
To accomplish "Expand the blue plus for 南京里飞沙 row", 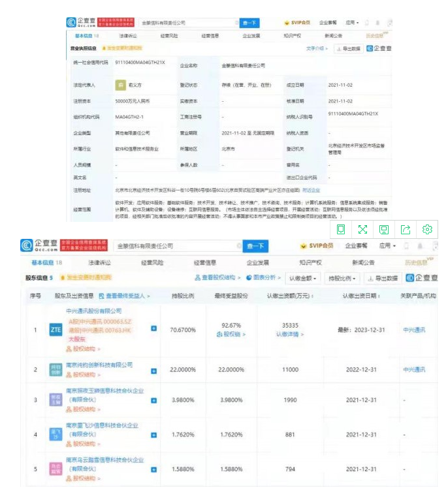I will 154,435.
